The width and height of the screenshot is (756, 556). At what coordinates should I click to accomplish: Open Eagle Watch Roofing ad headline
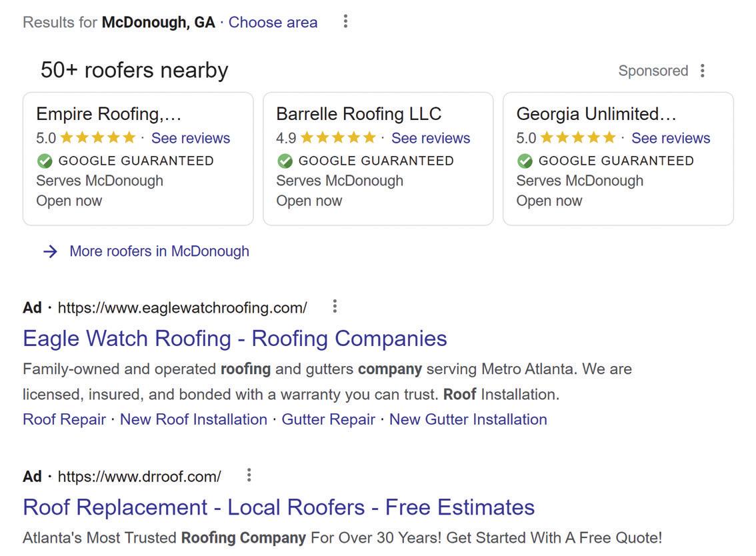235,338
